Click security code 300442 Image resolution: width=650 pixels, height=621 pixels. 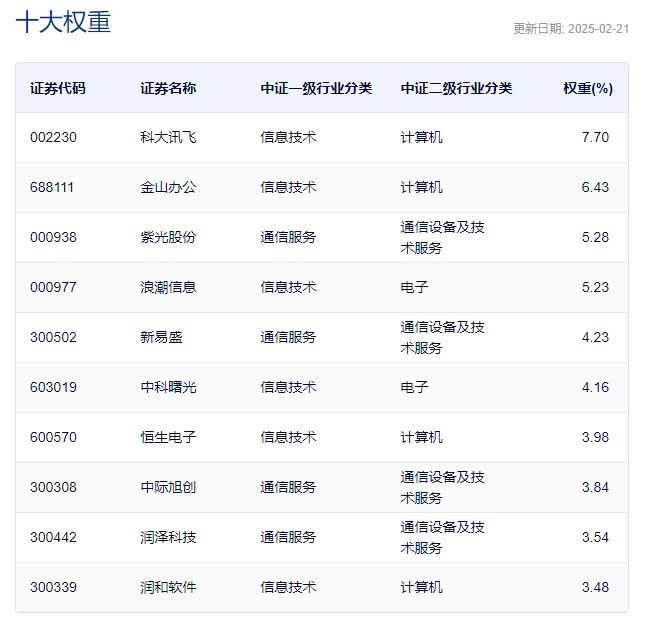coord(53,537)
